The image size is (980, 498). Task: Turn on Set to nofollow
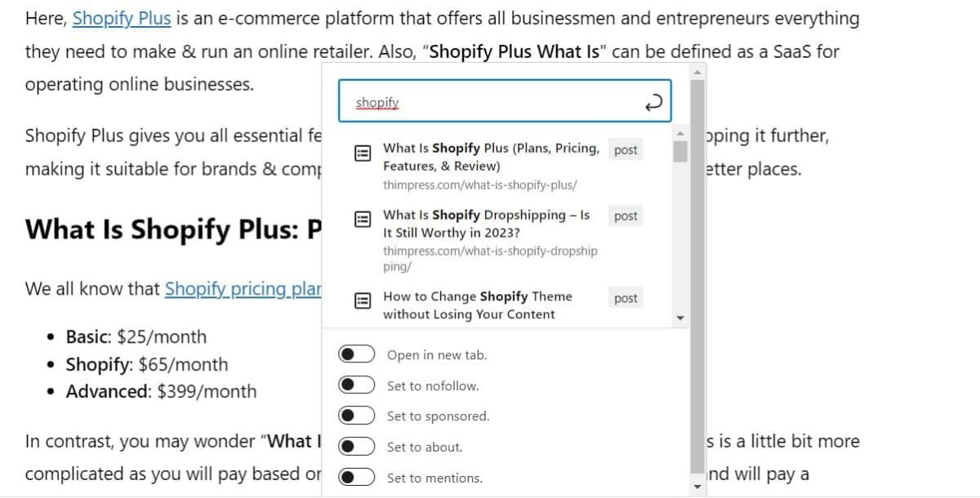pos(357,385)
